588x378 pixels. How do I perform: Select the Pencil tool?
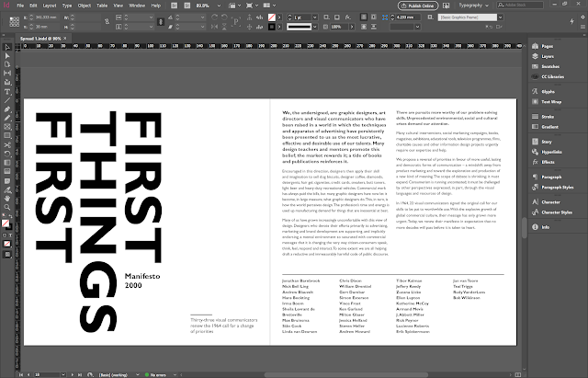(x=7, y=118)
